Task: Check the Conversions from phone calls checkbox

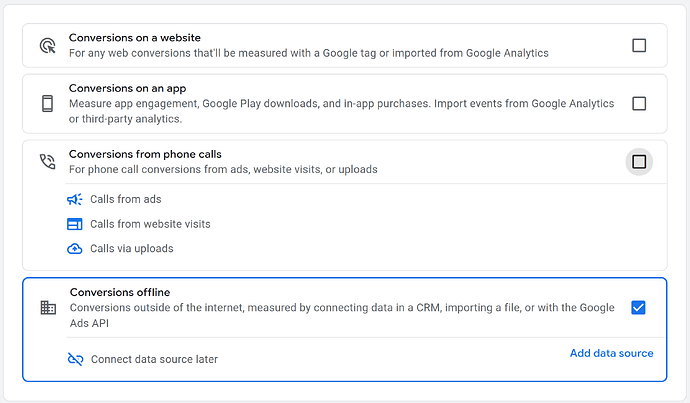Action: 639,161
